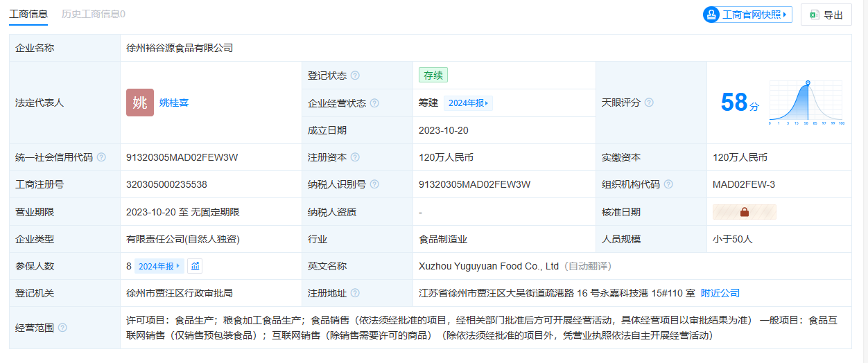The image size is (868, 363).
Task: Click help icon next to 企业经营状态
Action: tap(374, 103)
